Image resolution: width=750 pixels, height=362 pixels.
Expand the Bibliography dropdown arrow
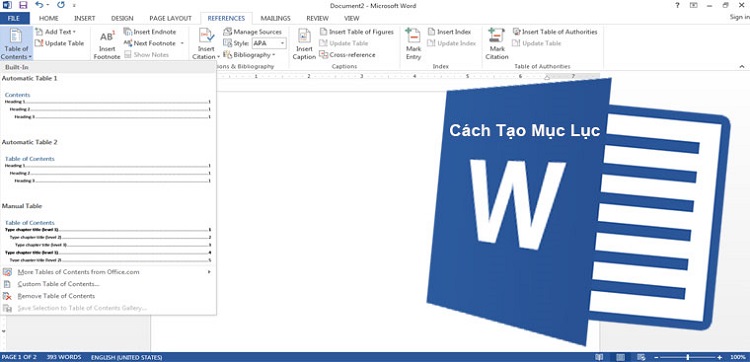coord(273,55)
